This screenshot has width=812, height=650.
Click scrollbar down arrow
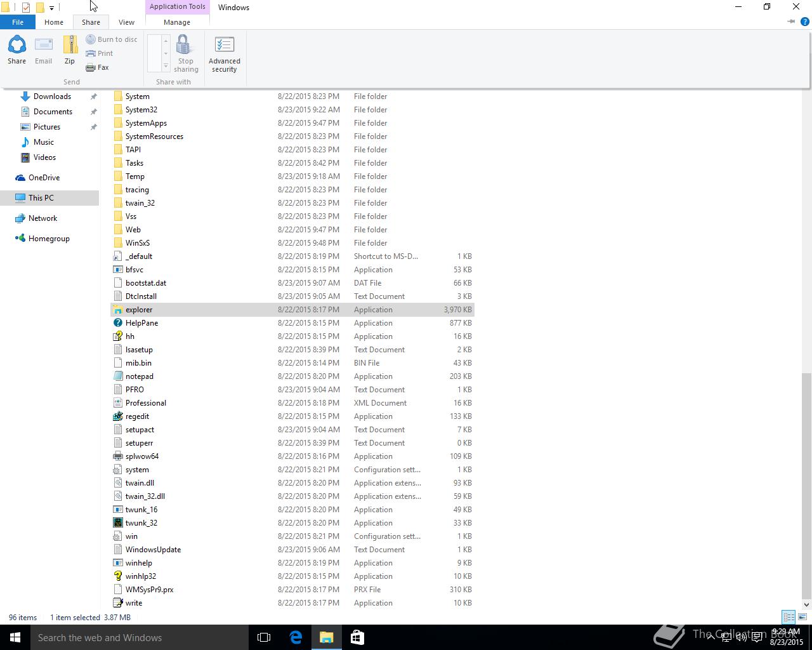[x=806, y=605]
